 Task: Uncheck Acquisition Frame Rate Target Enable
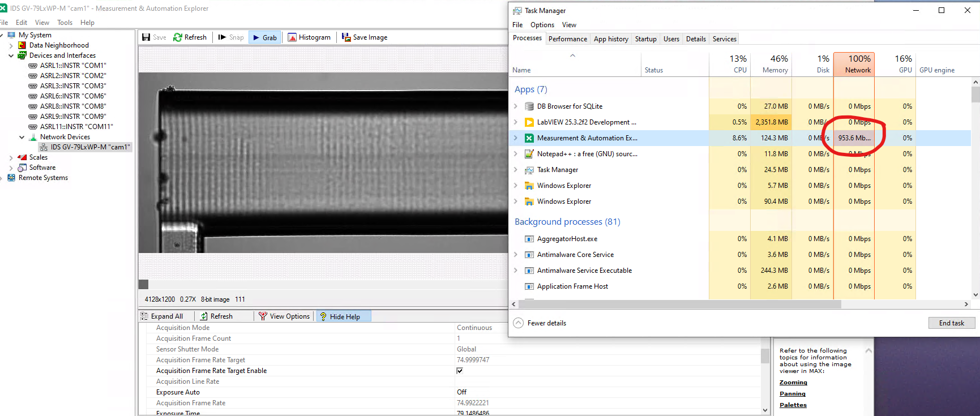[x=460, y=371]
